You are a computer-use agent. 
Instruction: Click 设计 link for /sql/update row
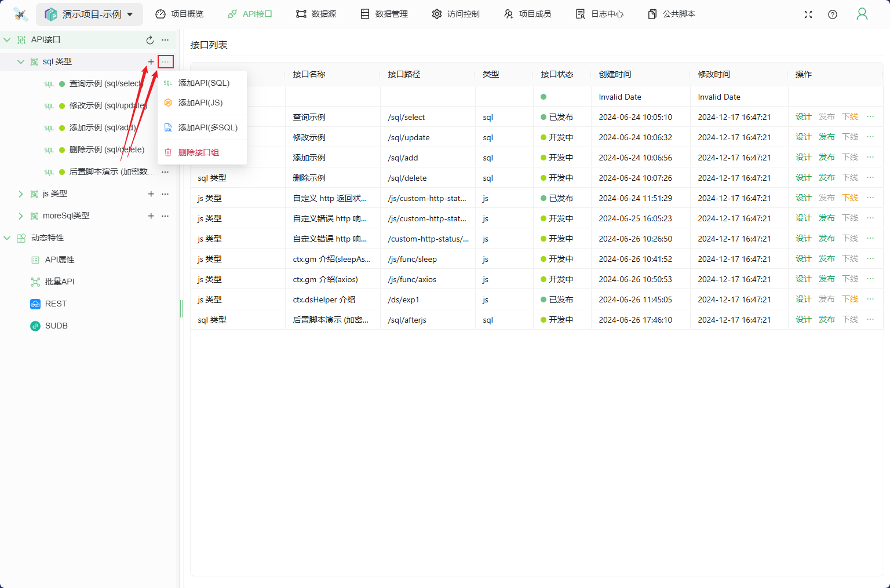(803, 137)
